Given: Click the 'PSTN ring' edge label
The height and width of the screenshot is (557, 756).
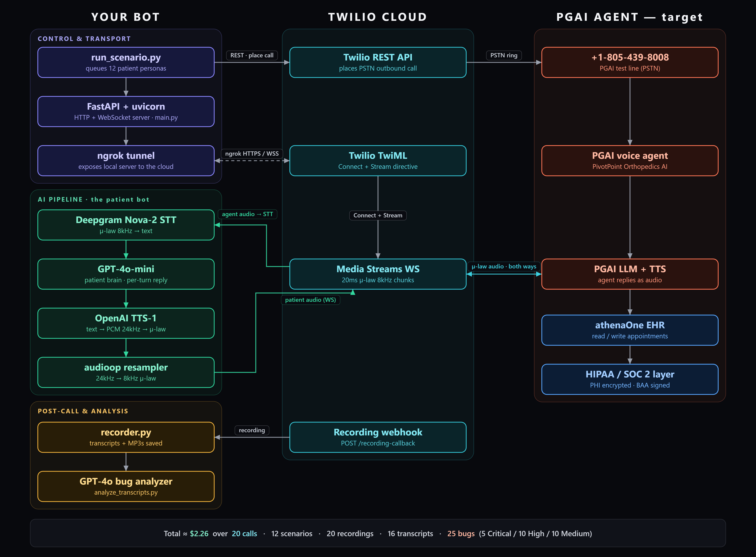Looking at the screenshot, I should pos(504,55).
